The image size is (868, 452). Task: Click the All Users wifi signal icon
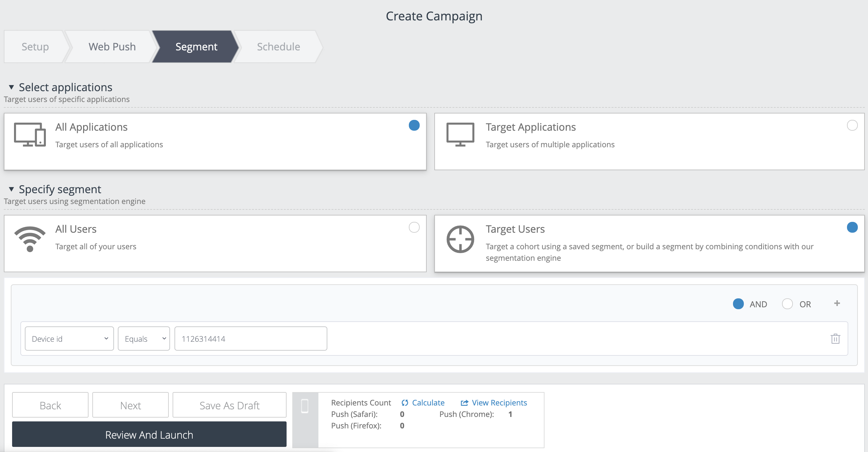pyautogui.click(x=30, y=239)
